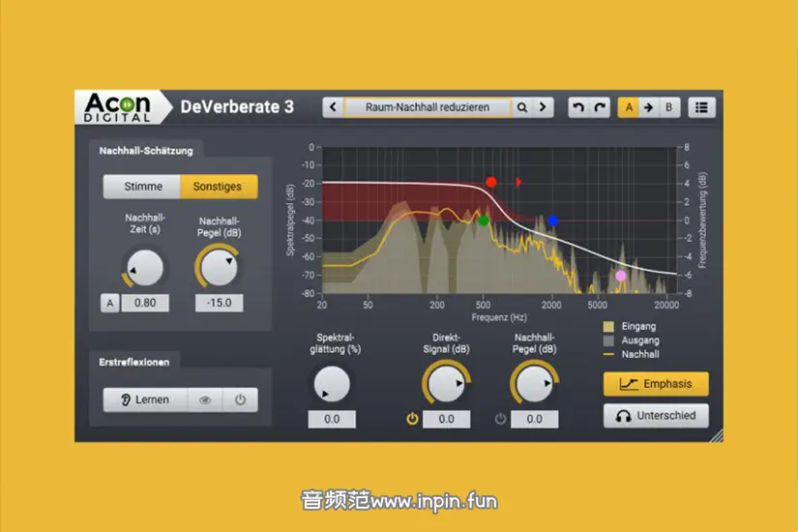This screenshot has height=532, width=798.
Task: Select the red emphasis filter node
Action: pyautogui.click(x=490, y=182)
